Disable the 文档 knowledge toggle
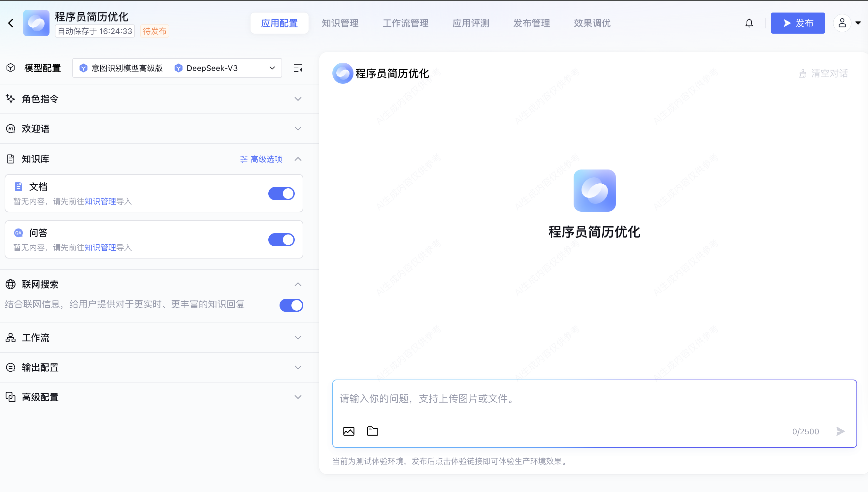This screenshot has height=492, width=868. coord(281,194)
